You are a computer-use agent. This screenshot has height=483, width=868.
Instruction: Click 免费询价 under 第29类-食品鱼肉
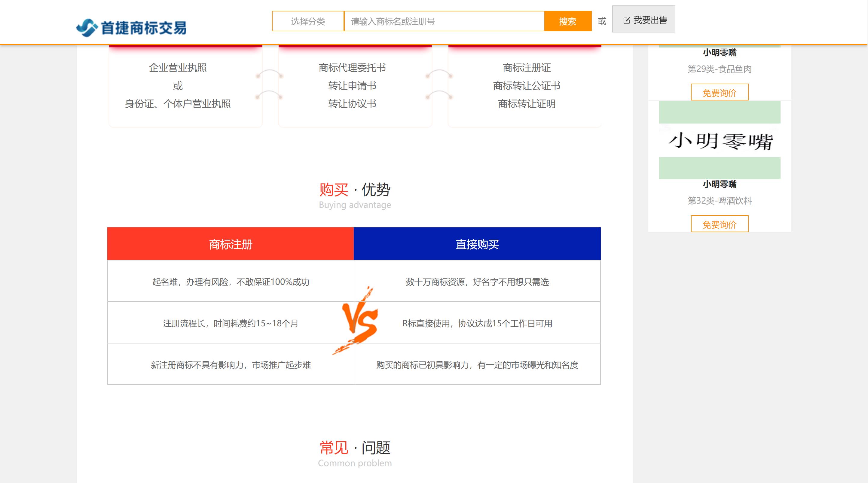click(x=720, y=92)
